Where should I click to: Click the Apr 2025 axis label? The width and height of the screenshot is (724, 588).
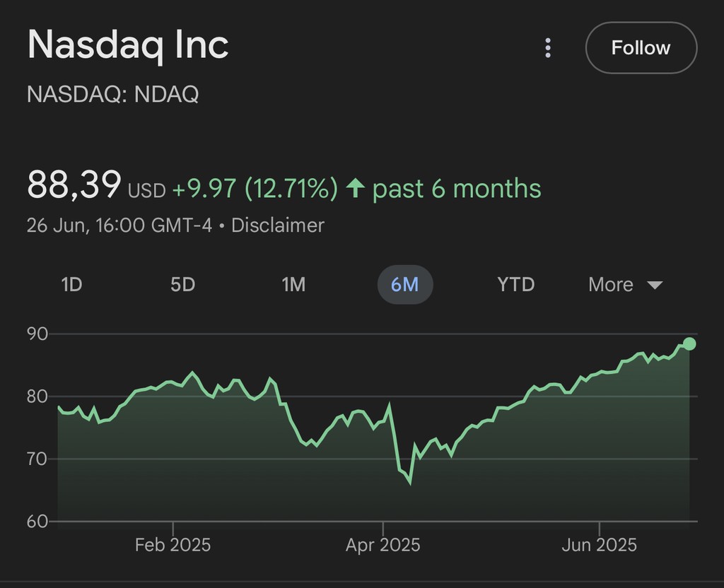point(383,545)
